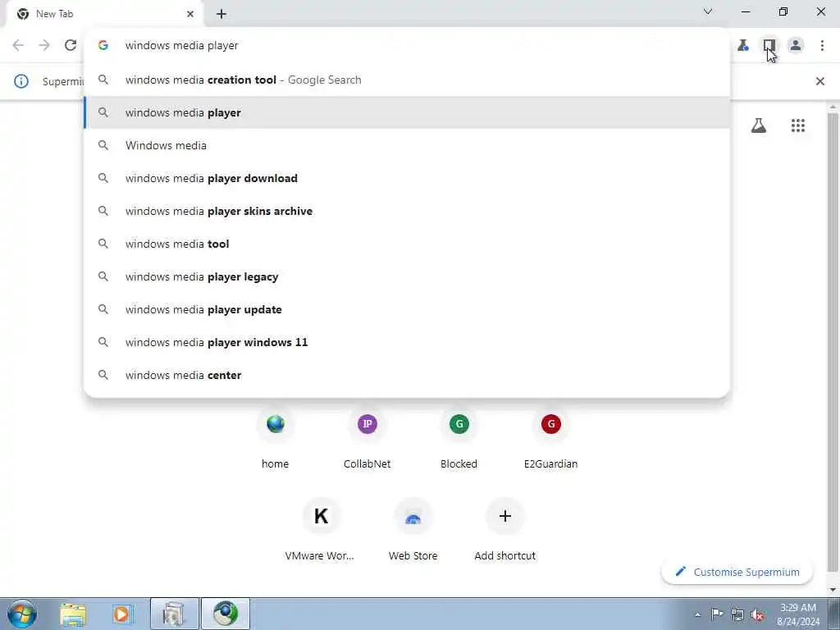
Task: Open Windows Explorer from the taskbar
Action: (x=73, y=614)
